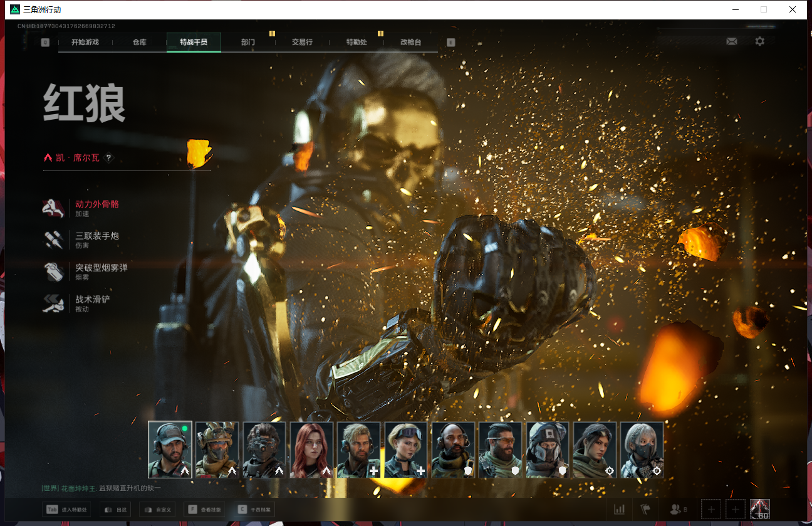Select the bald bearded headset operator portrait
Screen dimensions: 812x526
453,450
